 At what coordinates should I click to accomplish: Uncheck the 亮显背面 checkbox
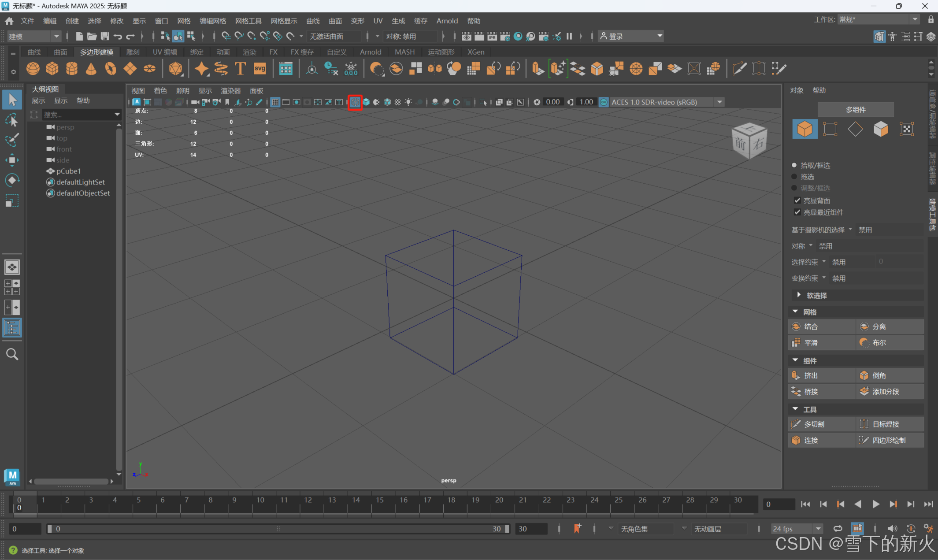pyautogui.click(x=797, y=200)
